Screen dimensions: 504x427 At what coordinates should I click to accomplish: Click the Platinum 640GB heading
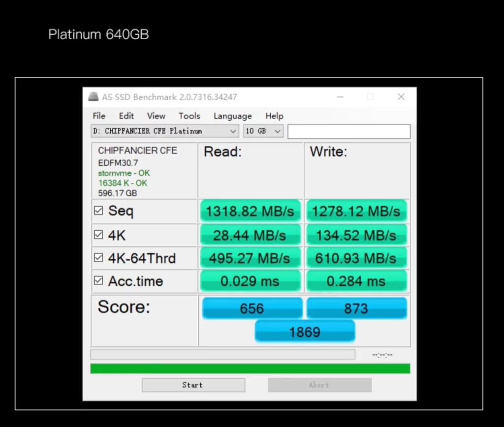tap(98, 34)
